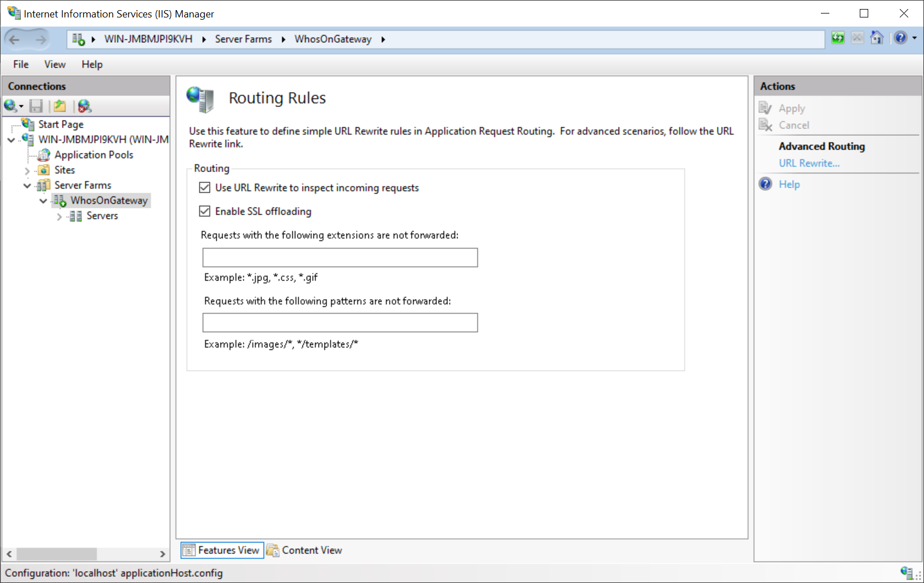Click the Cancel icon in Actions pane
The width and height of the screenshot is (924, 583).
click(x=765, y=124)
